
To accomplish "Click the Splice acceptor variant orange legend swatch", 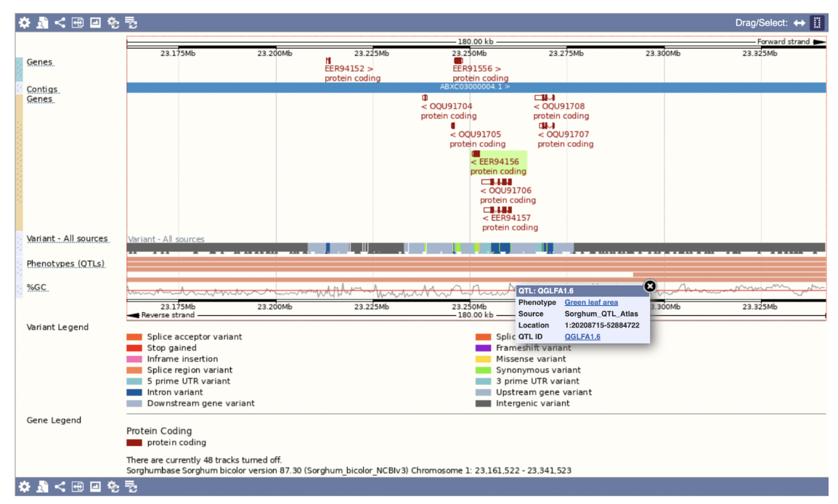I will pos(134,337).
